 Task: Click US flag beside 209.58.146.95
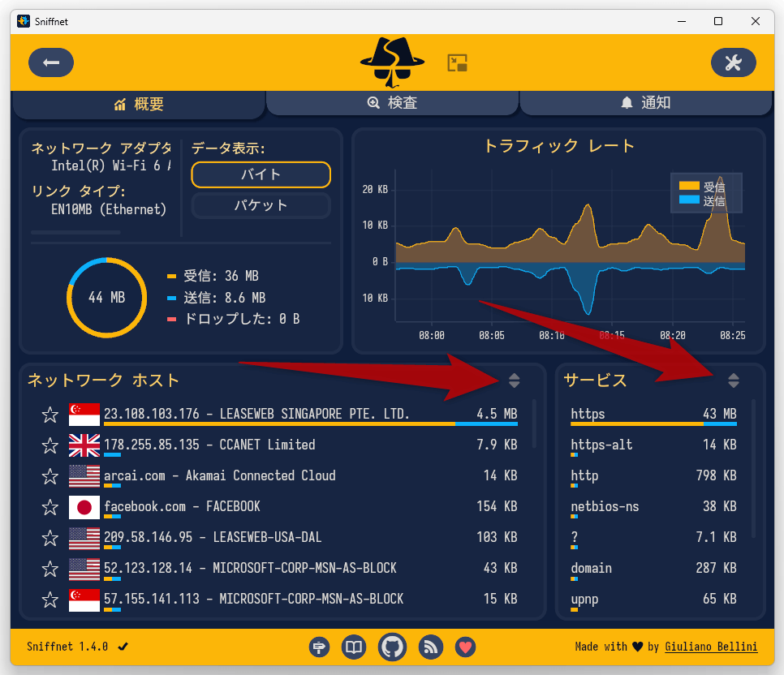pos(84,539)
